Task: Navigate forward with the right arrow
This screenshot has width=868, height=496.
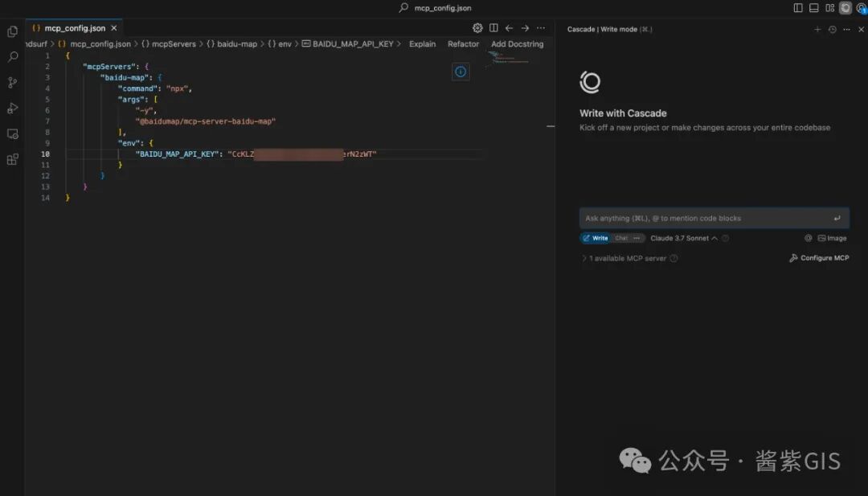Action: (x=525, y=27)
